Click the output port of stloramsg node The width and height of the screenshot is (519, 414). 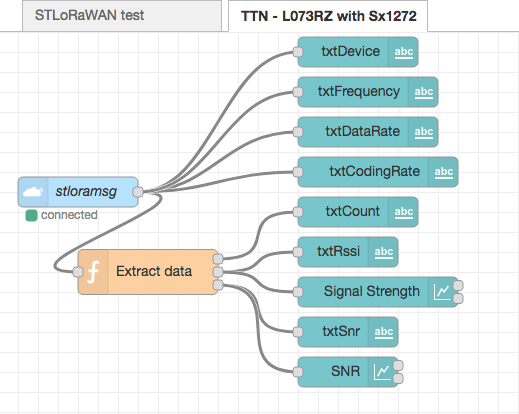coord(138,192)
